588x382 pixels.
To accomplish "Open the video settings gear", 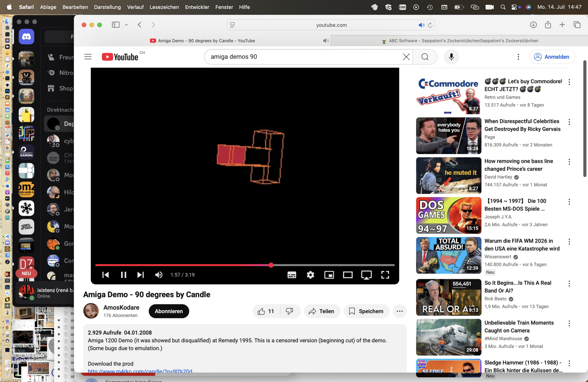I will click(x=310, y=275).
